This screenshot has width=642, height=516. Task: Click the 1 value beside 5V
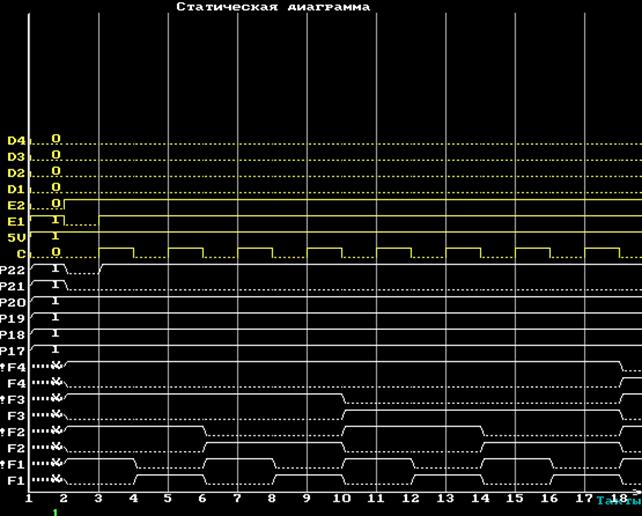pyautogui.click(x=56, y=236)
